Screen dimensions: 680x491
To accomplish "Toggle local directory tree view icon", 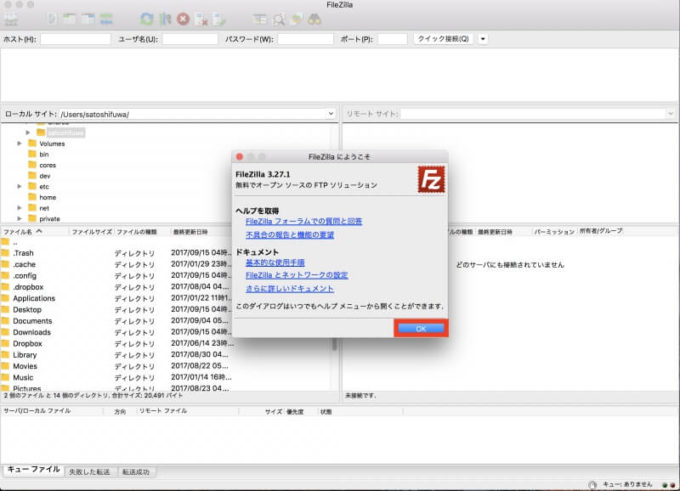I will pos(69,19).
